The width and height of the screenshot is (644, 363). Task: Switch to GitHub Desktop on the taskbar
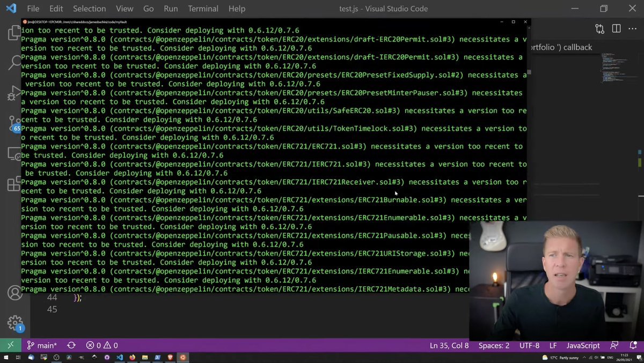[107, 358]
